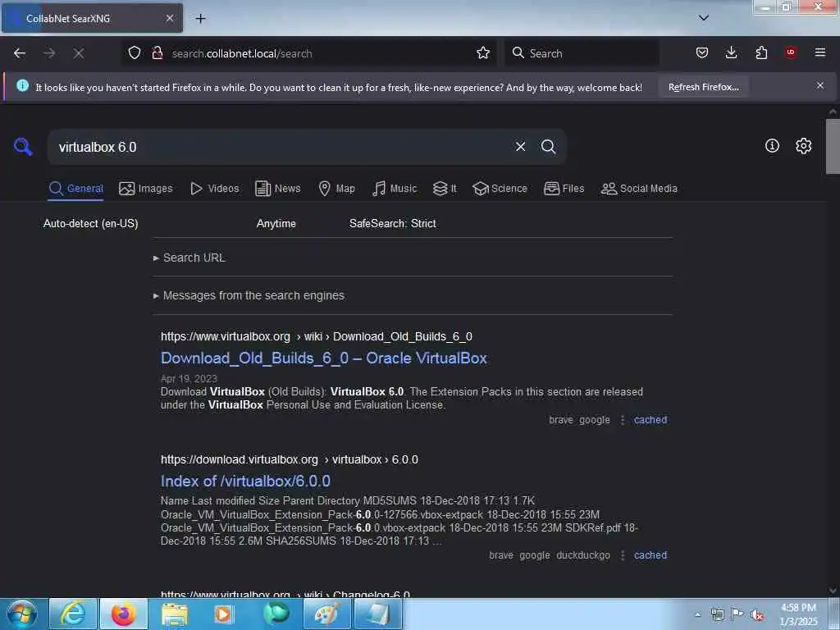Image resolution: width=840 pixels, height=630 pixels.
Task: Switch to the Files category
Action: coord(564,189)
